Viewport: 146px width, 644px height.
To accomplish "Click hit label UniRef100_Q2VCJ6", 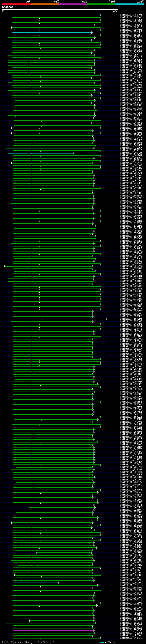I will [x=131, y=27].
